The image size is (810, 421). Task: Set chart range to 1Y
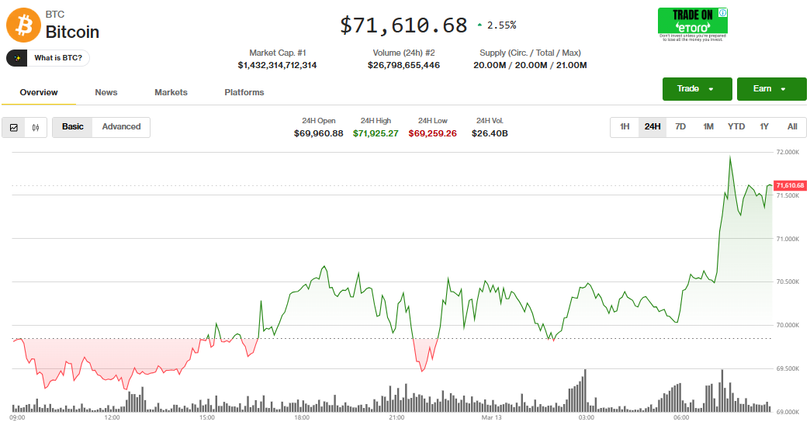[x=764, y=127]
